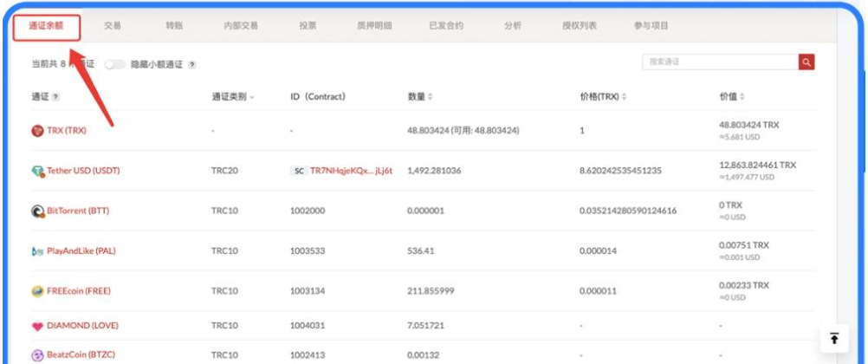Open the 授权列表 tab

coord(580,26)
